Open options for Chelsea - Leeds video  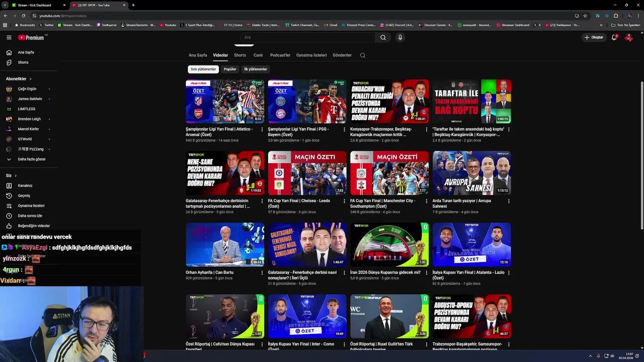(x=344, y=201)
